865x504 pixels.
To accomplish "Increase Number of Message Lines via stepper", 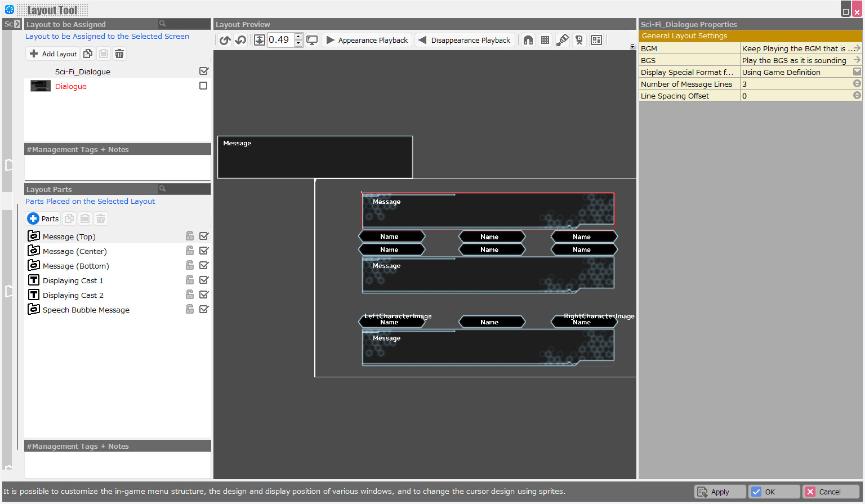I will pyautogui.click(x=858, y=83).
